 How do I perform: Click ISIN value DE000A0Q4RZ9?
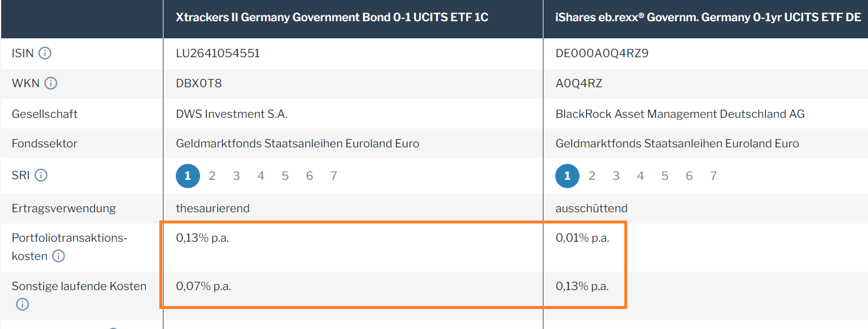pos(602,54)
